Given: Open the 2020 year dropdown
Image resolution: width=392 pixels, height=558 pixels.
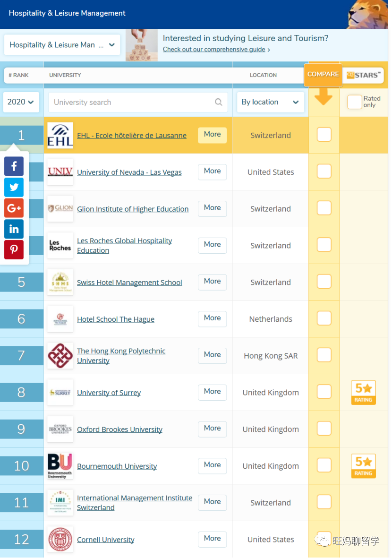Looking at the screenshot, I should point(21,102).
